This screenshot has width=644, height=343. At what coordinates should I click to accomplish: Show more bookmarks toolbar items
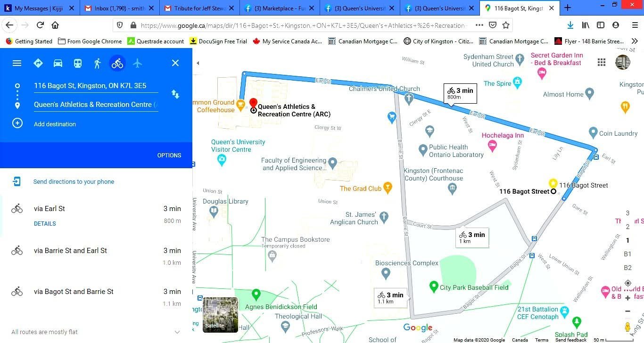pos(635,41)
